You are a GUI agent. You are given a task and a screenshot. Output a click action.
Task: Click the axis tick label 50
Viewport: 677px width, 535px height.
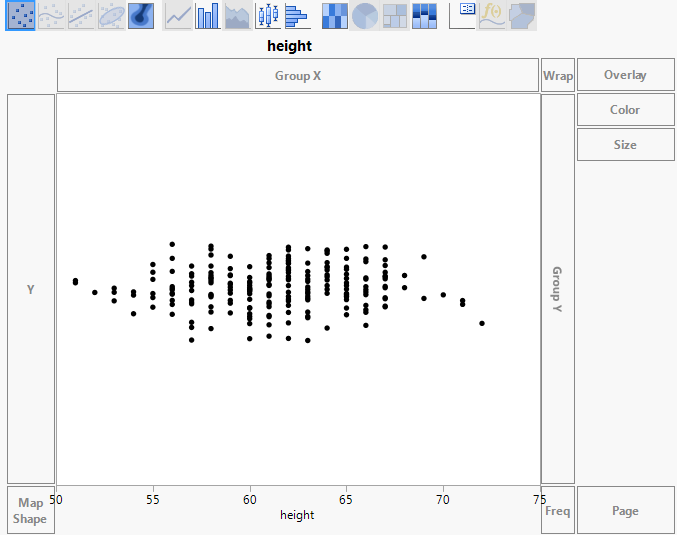coord(56,500)
